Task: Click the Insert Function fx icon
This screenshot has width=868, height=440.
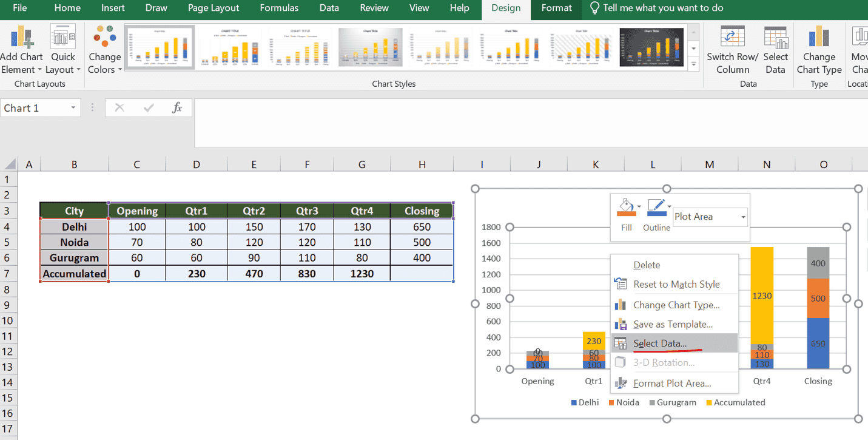Action: (x=177, y=107)
